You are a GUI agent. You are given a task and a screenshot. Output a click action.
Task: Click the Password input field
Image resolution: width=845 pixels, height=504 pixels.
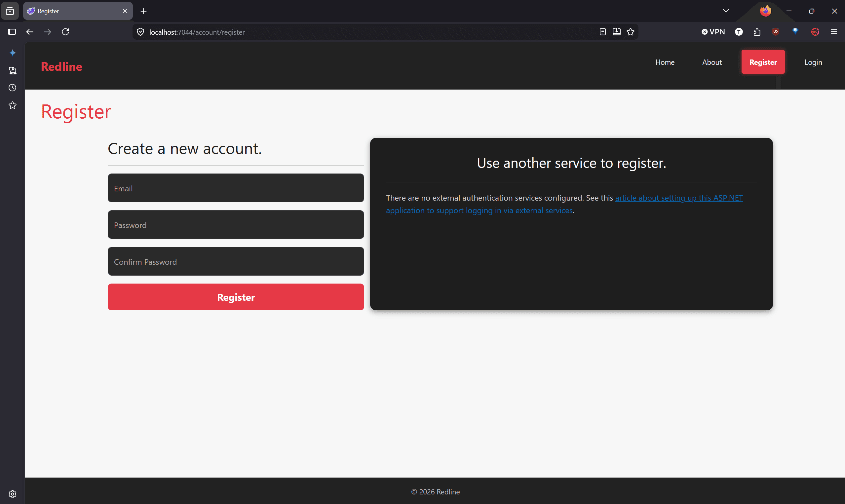[x=236, y=224]
